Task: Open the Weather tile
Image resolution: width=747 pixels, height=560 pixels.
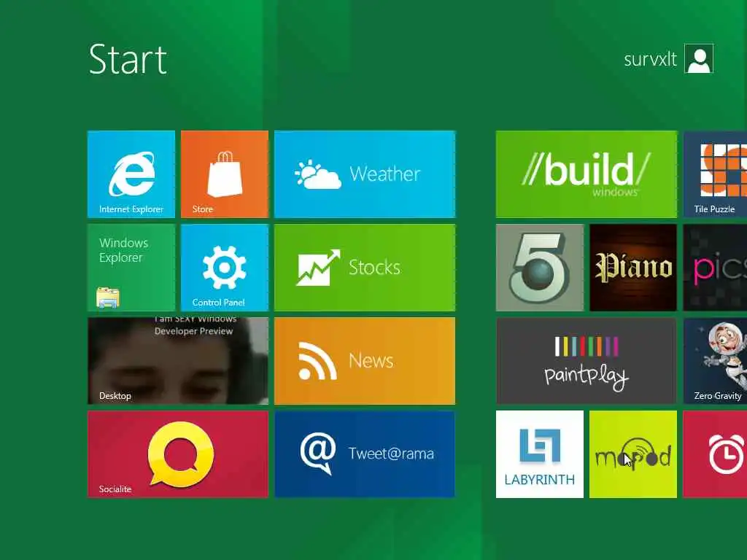Action: pos(365,174)
